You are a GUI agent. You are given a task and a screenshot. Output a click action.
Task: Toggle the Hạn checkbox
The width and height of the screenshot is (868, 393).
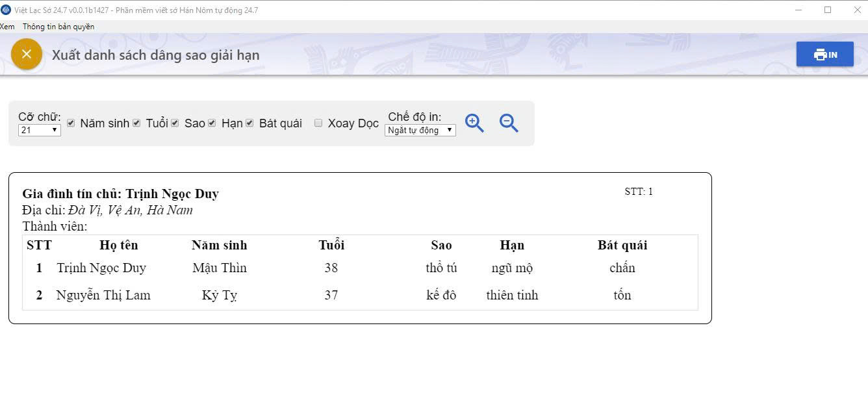212,123
